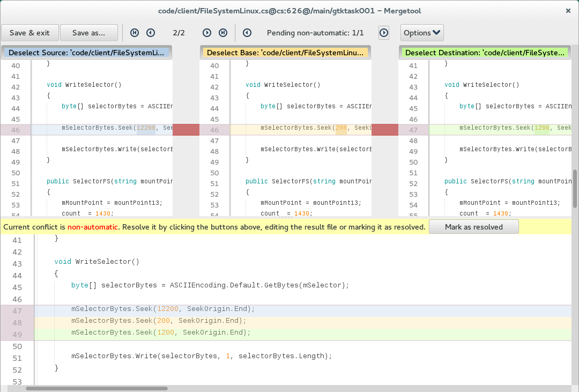Jump to the last conflict

tap(223, 33)
